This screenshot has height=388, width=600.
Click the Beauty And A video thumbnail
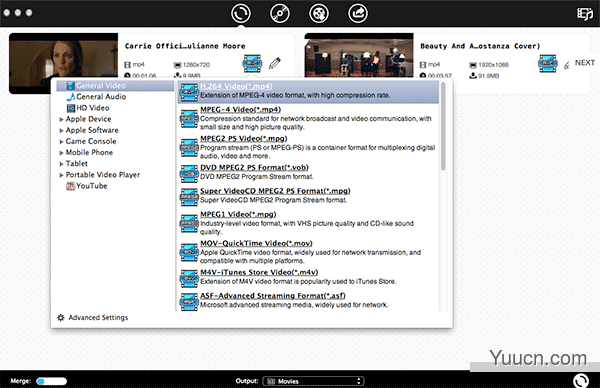pyautogui.click(x=359, y=55)
